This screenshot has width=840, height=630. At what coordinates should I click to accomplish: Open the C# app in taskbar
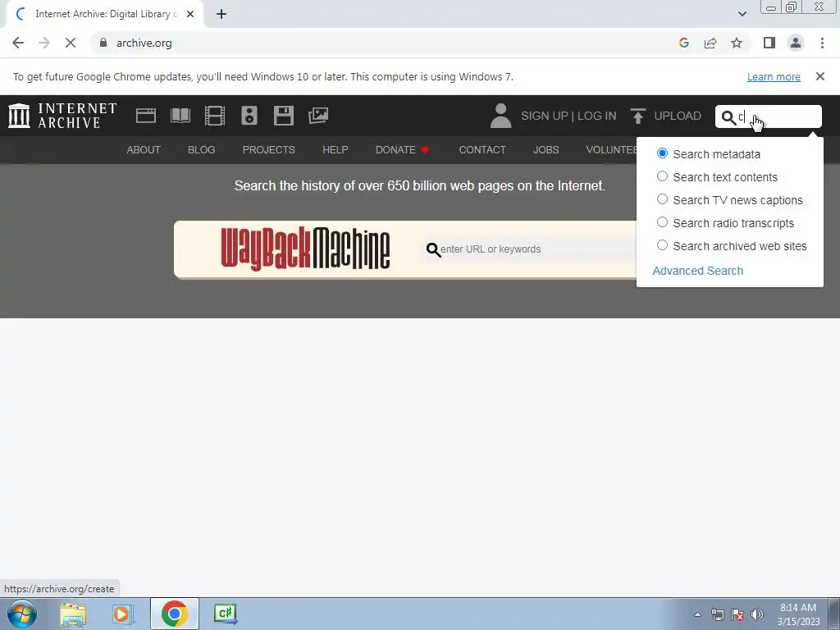tap(225, 614)
